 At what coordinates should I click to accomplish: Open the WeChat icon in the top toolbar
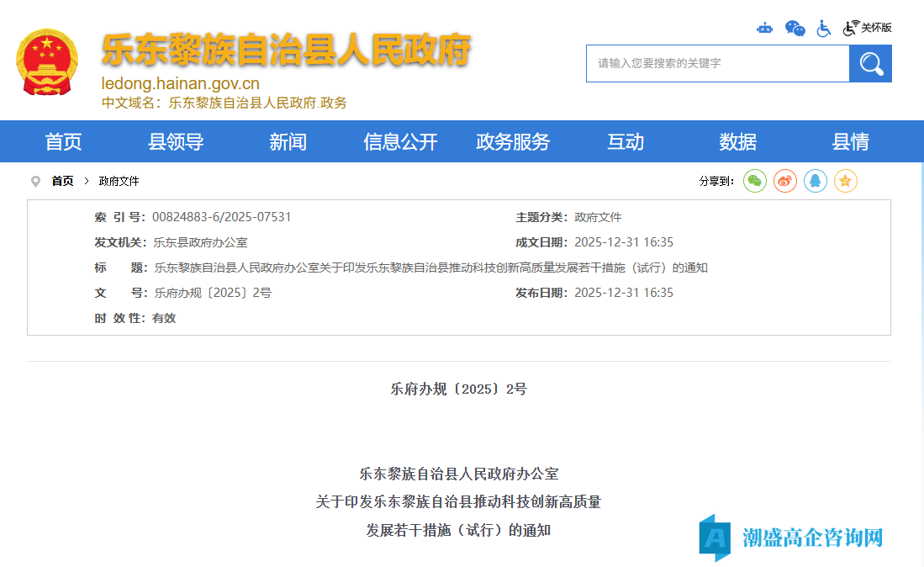click(794, 28)
